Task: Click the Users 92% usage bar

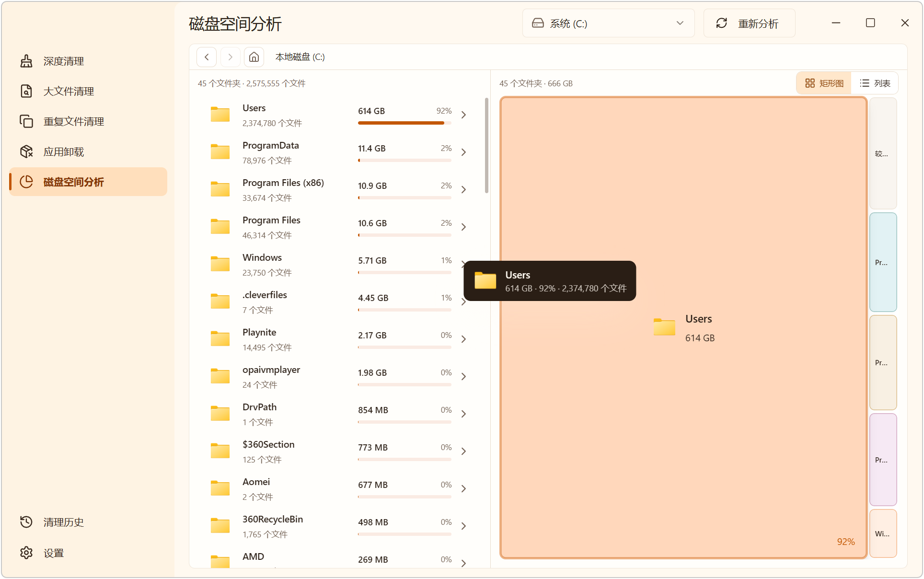Action: (404, 123)
